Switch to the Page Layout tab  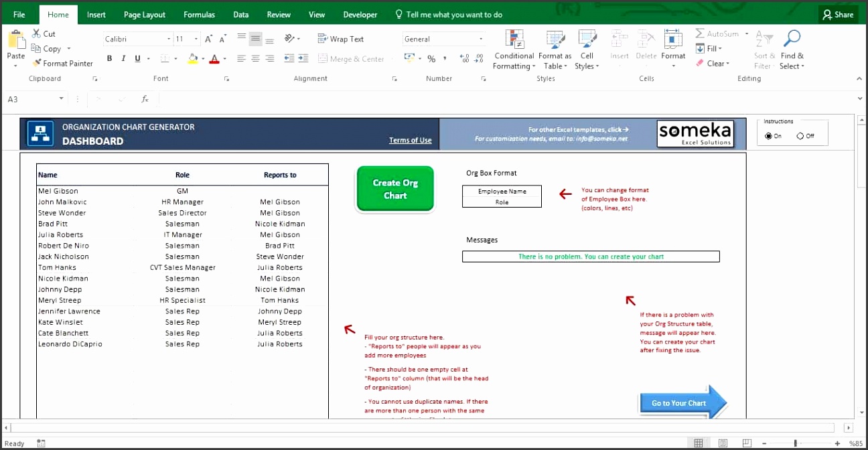point(144,15)
